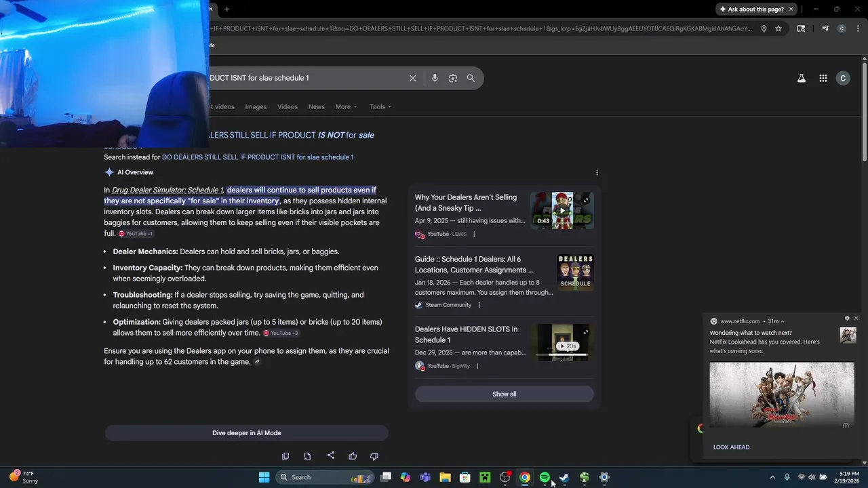Click LOOK AHEAD on Netflix notification
The image size is (868, 488).
click(x=731, y=447)
